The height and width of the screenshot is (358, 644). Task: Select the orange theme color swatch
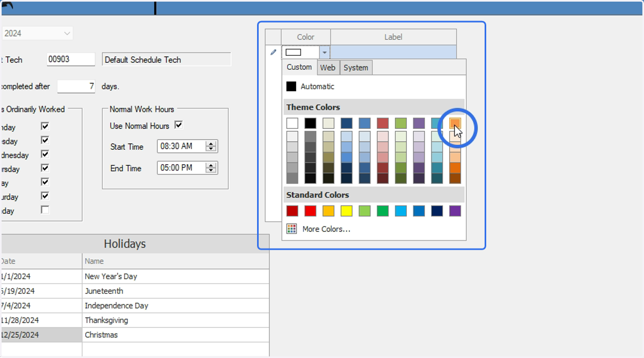(x=455, y=123)
